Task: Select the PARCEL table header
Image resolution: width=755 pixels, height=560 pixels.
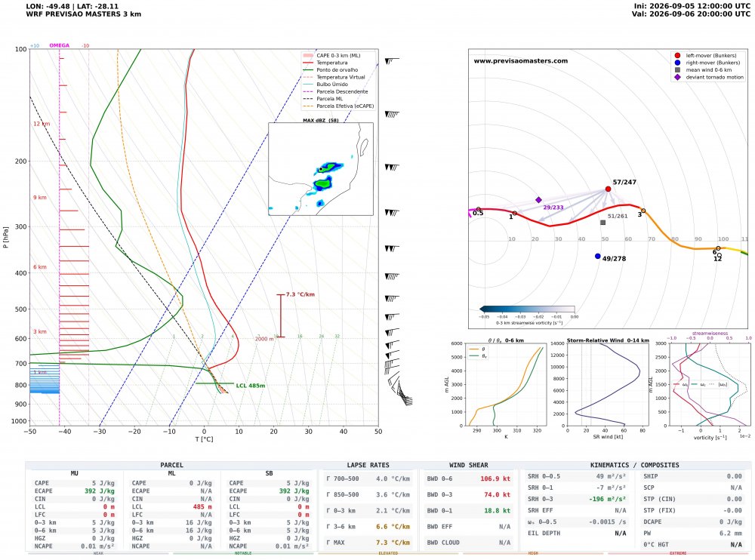Action: click(x=172, y=465)
